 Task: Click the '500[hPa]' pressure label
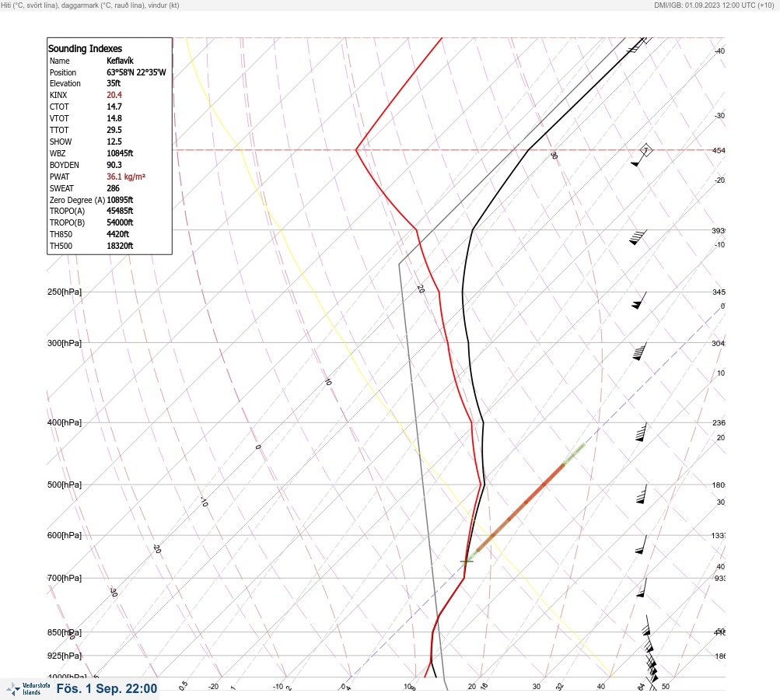pos(65,485)
